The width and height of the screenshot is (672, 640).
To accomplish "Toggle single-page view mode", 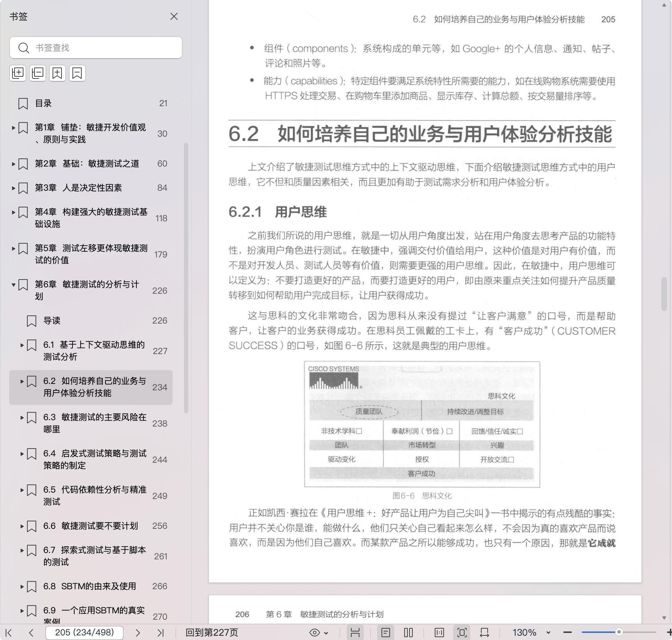I will (x=386, y=633).
